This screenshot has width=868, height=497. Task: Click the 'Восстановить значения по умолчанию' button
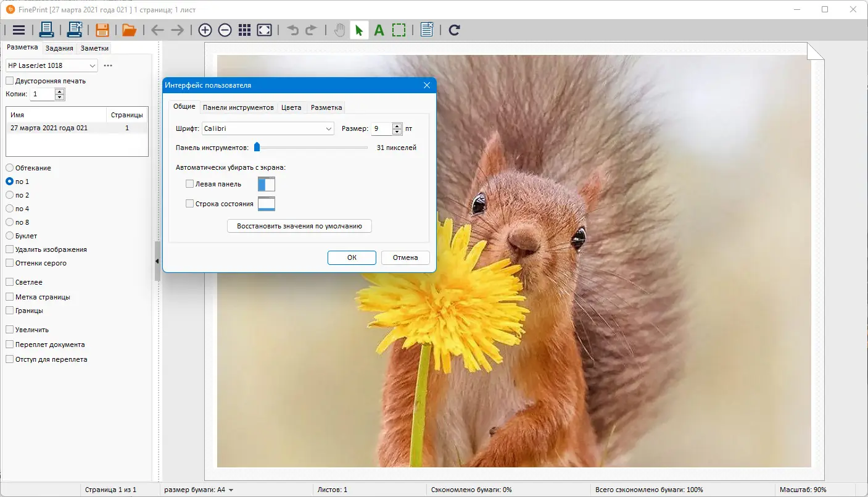[x=299, y=226]
